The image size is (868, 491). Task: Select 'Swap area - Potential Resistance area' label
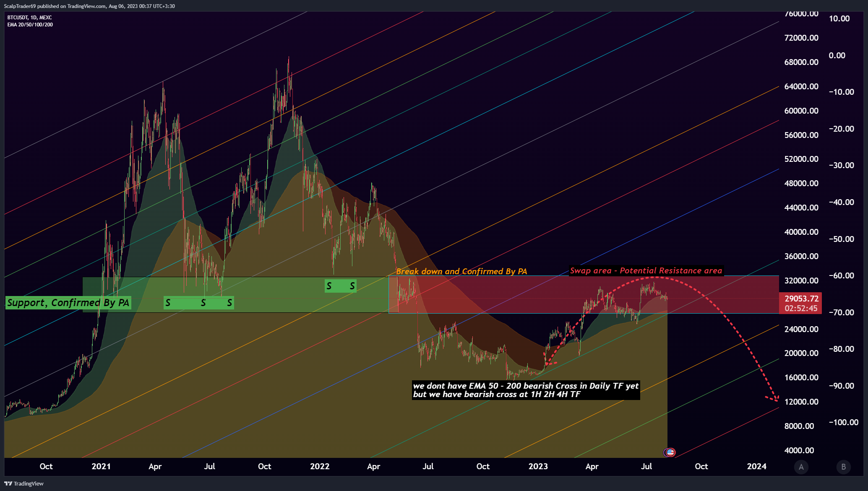click(x=646, y=271)
